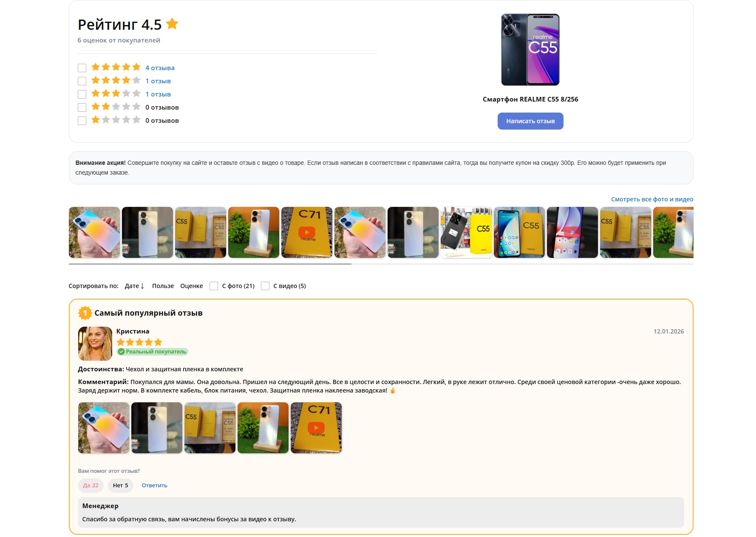Open 'Смотреть все фото и видео' link
Viewport: 756px width, 537px height.
pos(652,199)
